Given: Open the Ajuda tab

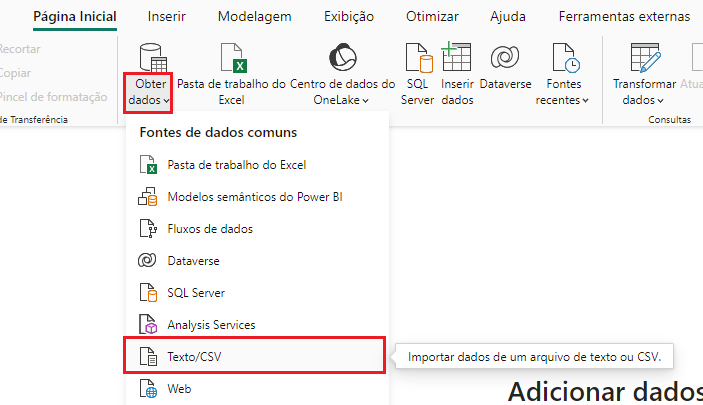Looking at the screenshot, I should (x=508, y=17).
